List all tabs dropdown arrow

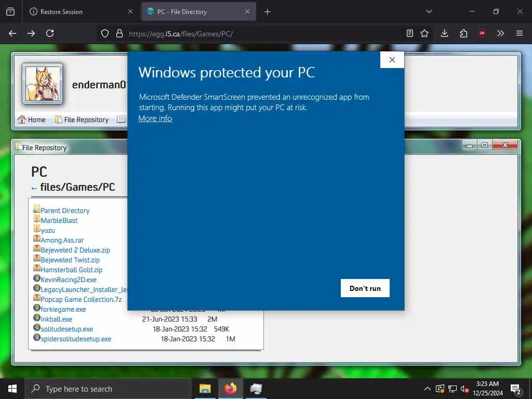click(429, 11)
